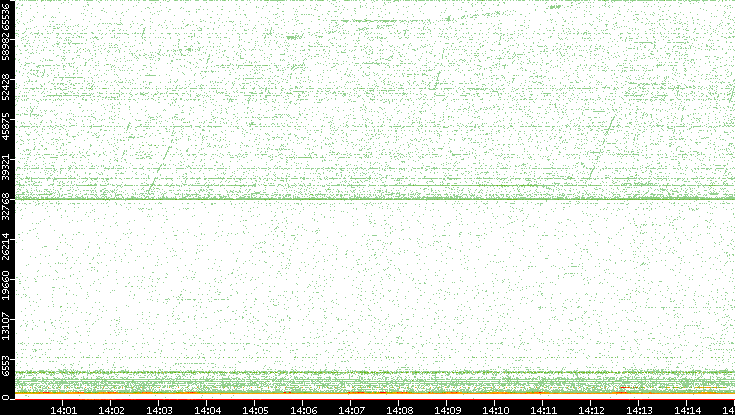735x415 pixels.
Task: Select the 19660 vertical axis label
Action: (x=5, y=285)
